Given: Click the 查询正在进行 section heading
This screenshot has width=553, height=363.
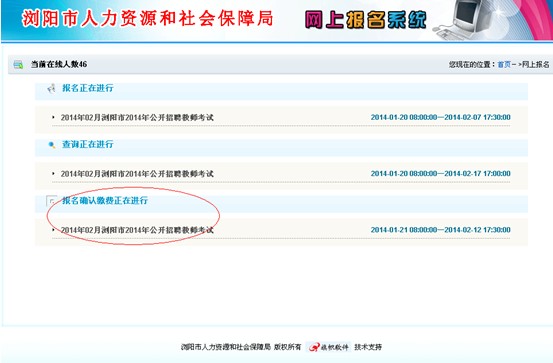Looking at the screenshot, I should 88,144.
